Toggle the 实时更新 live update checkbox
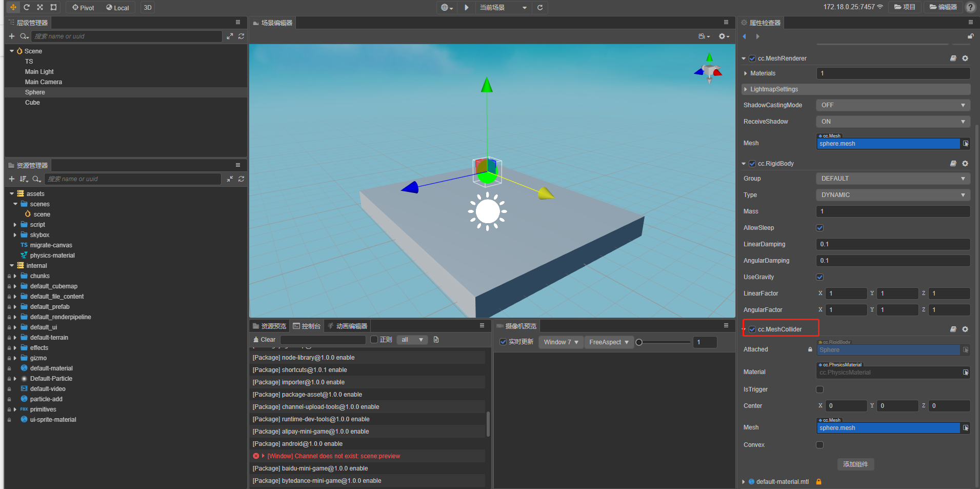980x489 pixels. tap(504, 342)
